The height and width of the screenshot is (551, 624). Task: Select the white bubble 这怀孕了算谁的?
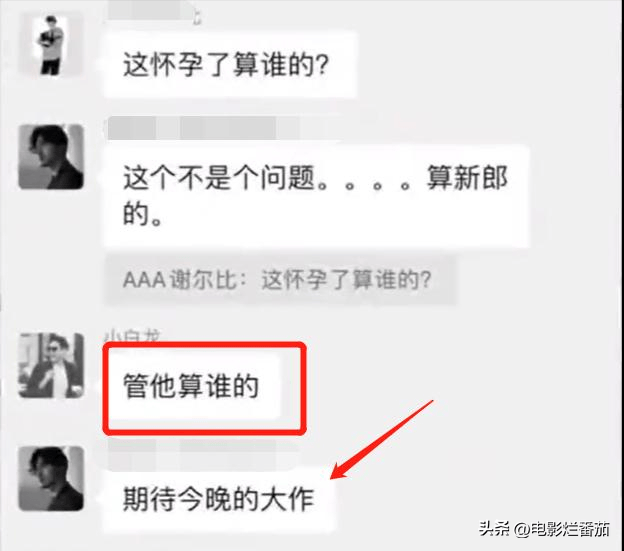(230, 65)
